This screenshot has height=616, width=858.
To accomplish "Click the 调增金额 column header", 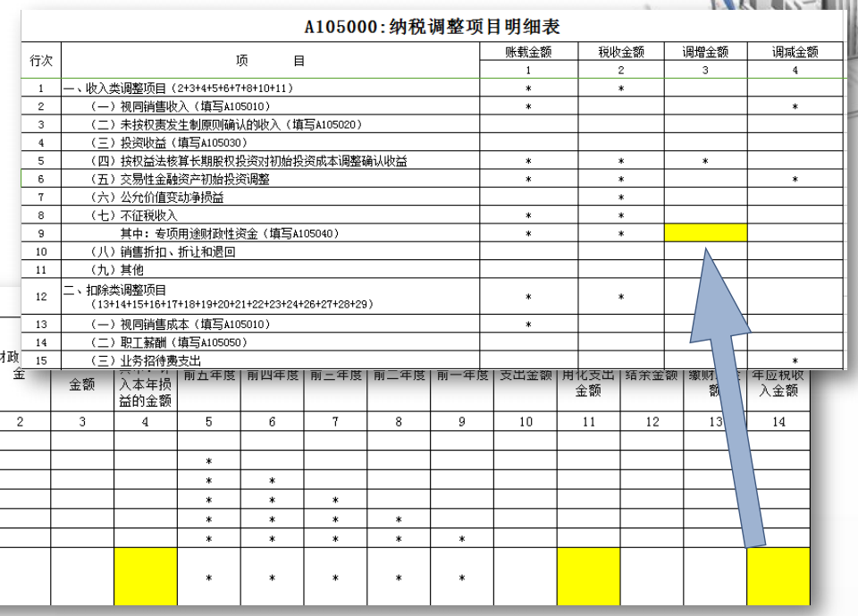I will click(x=705, y=53).
